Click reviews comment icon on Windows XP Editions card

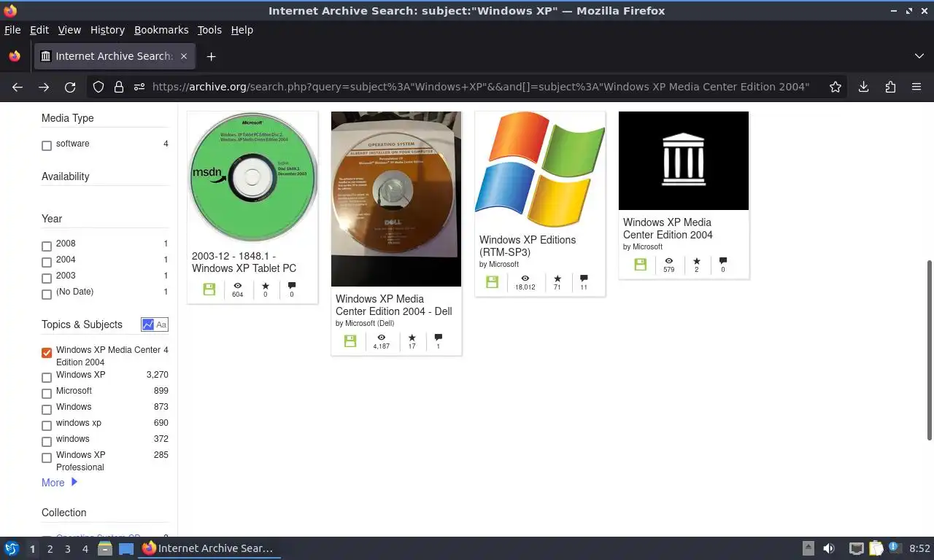coord(584,279)
